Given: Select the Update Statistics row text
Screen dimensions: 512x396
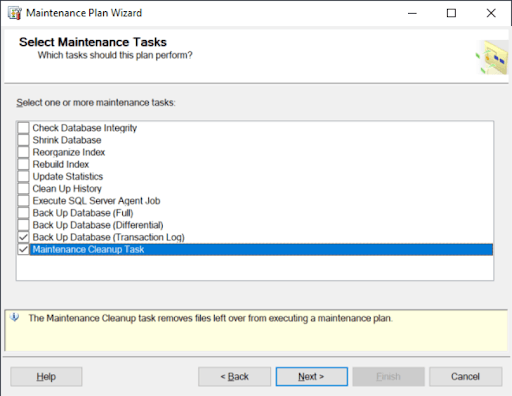Looking at the screenshot, I should 68,177.
